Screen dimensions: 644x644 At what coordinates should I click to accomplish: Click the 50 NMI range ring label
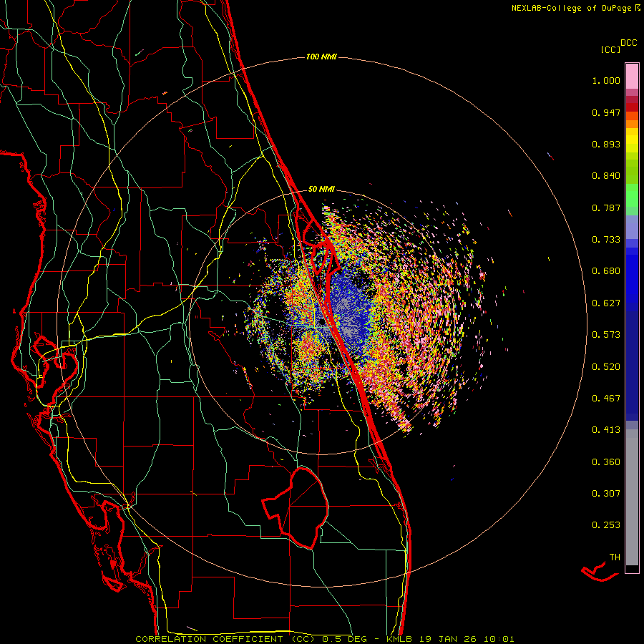pos(321,189)
